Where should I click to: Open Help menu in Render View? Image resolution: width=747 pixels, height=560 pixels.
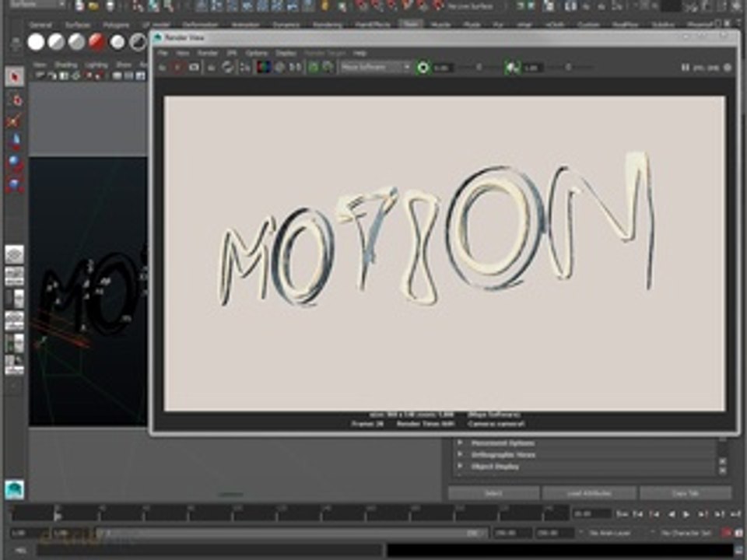[359, 53]
